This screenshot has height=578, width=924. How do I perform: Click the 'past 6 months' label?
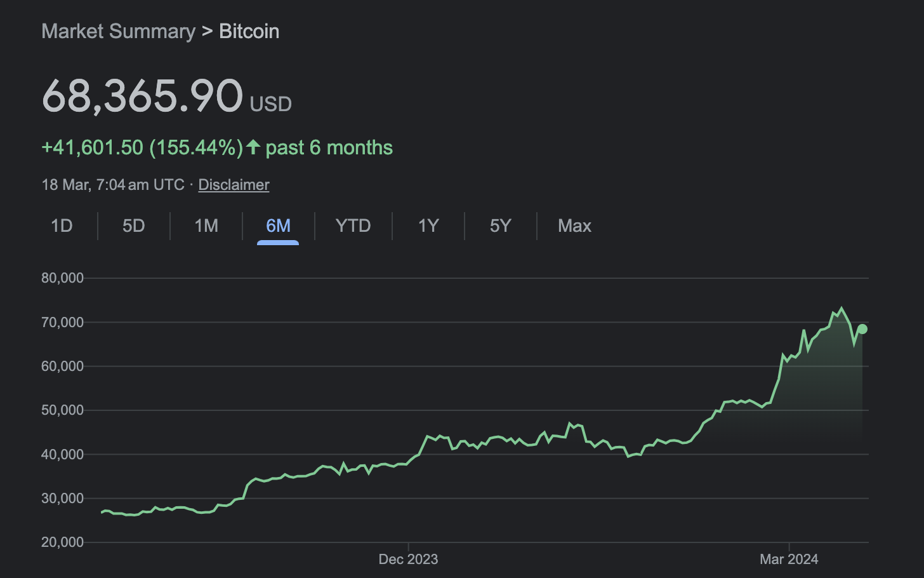click(x=329, y=147)
